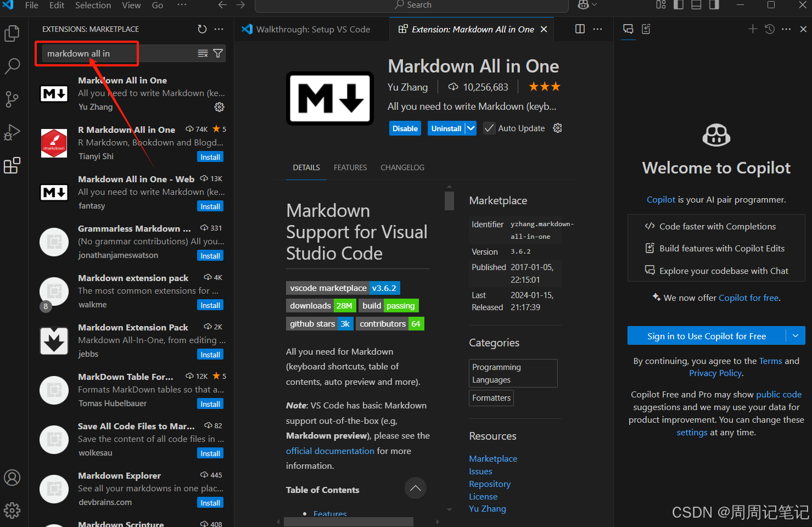Screen dimensions: 812x527
Task: Go back using navigation arrow
Action: tap(222, 5)
